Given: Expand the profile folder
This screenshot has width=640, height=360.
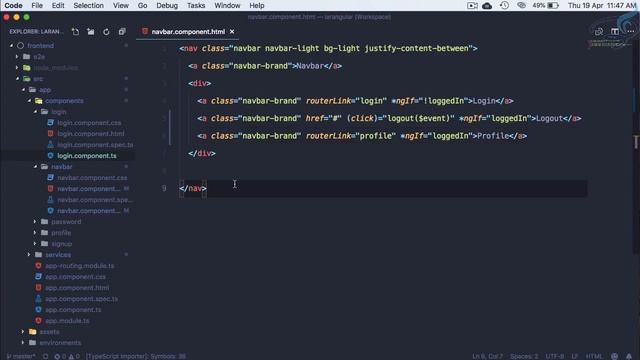Looking at the screenshot, I should coord(35,233).
